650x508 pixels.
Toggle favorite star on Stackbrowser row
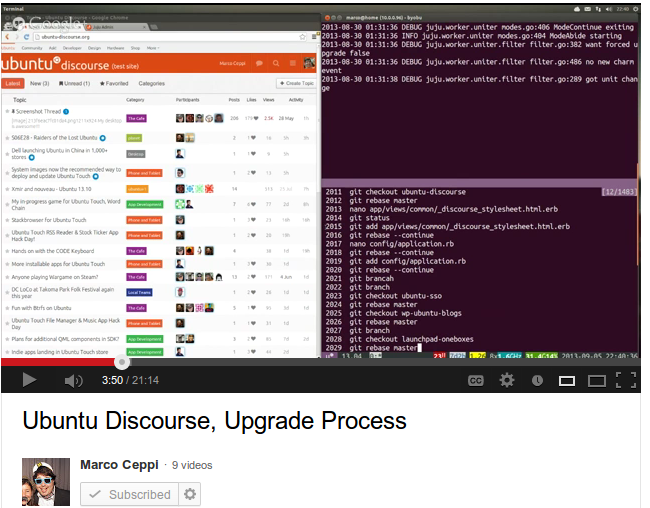click(7, 220)
